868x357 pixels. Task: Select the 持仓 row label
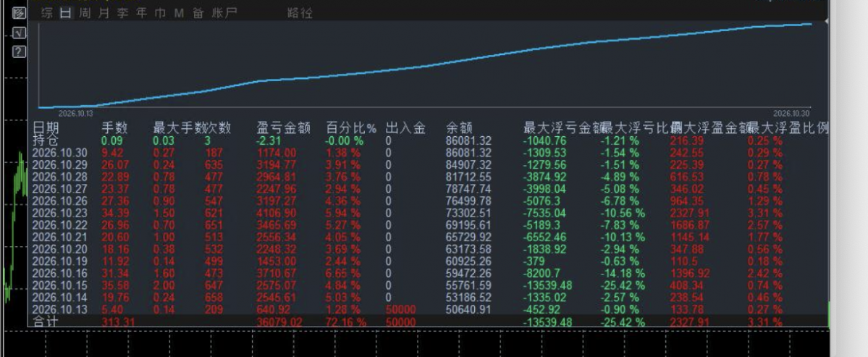pyautogui.click(x=46, y=140)
